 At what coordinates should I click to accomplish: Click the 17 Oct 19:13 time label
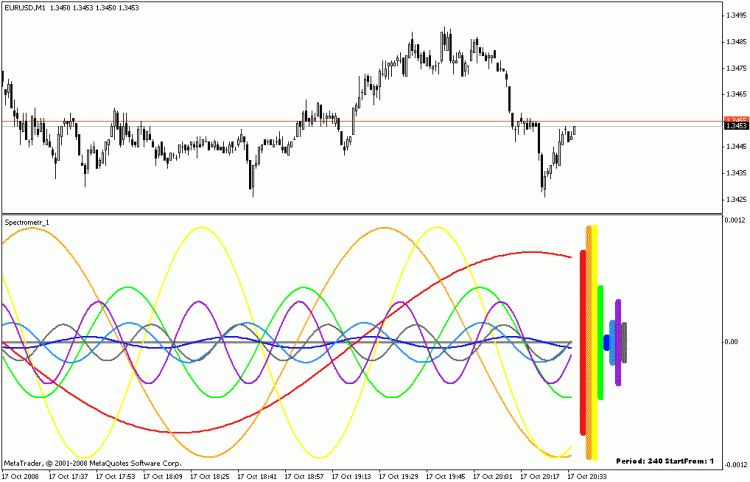(x=352, y=477)
